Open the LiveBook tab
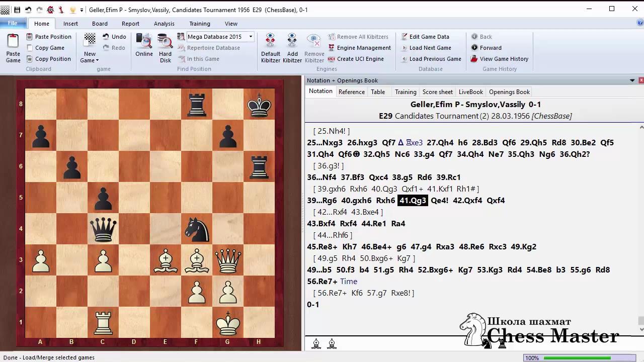This screenshot has width=644, height=362. (470, 92)
